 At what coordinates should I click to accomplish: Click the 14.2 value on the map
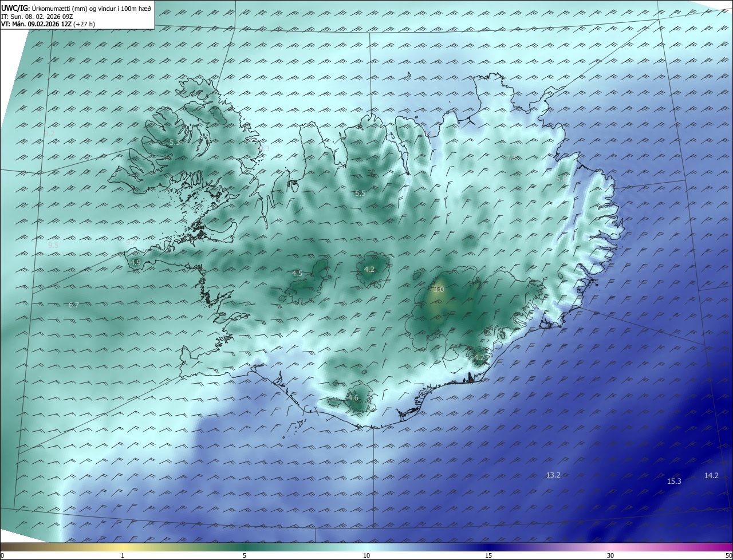pos(711,476)
